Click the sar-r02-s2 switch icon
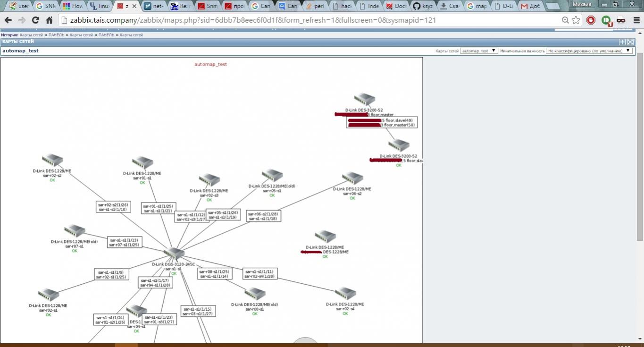This screenshot has width=644, height=347. click(52, 161)
